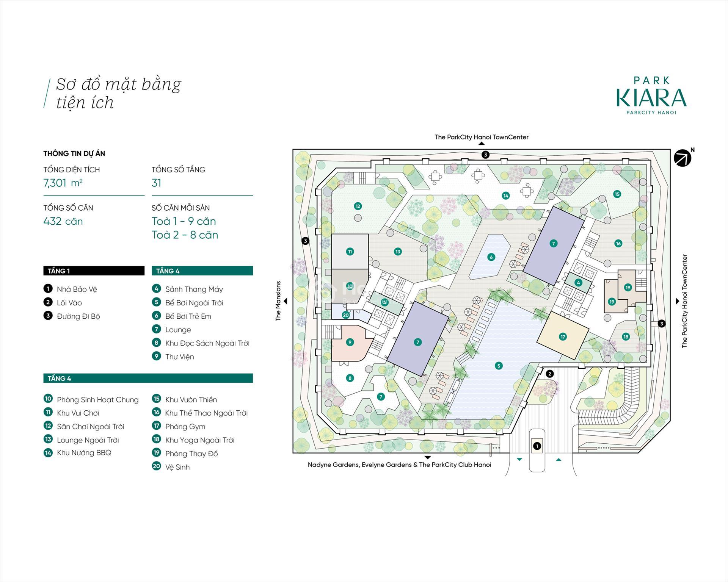Click map marker 8 on the outdoor reading area
This screenshot has width=728, height=582.
pos(350,378)
